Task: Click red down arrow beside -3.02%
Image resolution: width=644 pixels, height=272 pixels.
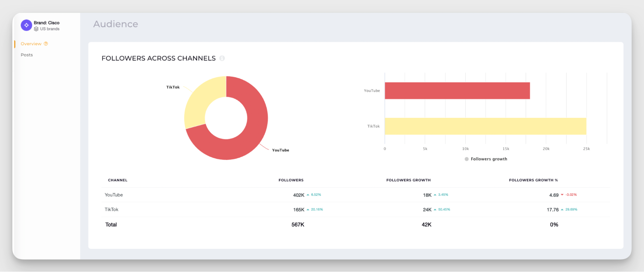Action: pyautogui.click(x=562, y=195)
